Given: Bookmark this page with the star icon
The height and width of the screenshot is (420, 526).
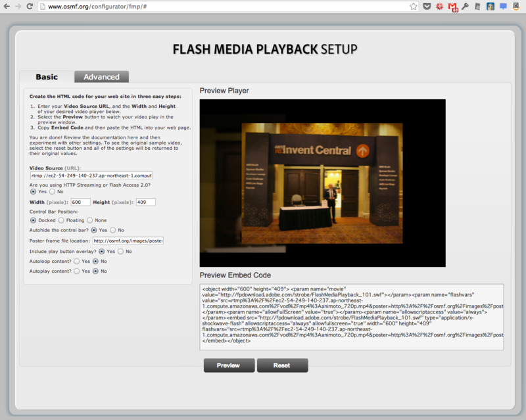Looking at the screenshot, I should (414, 7).
